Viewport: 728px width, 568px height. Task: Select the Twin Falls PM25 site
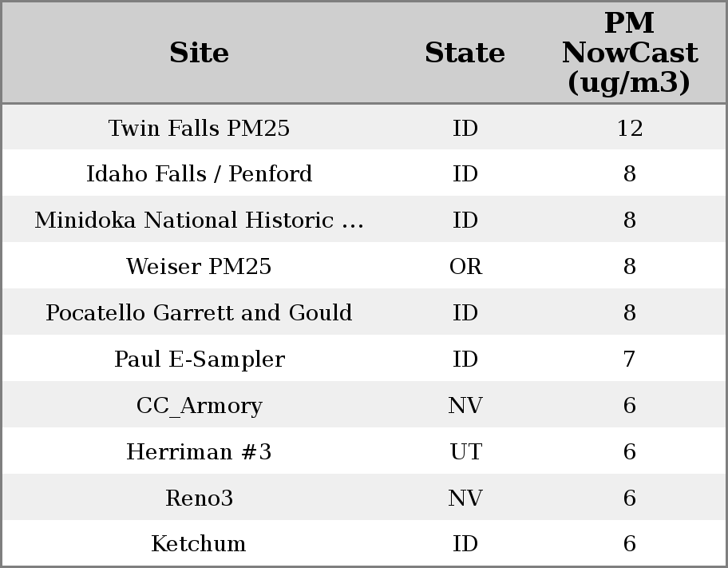(x=199, y=128)
